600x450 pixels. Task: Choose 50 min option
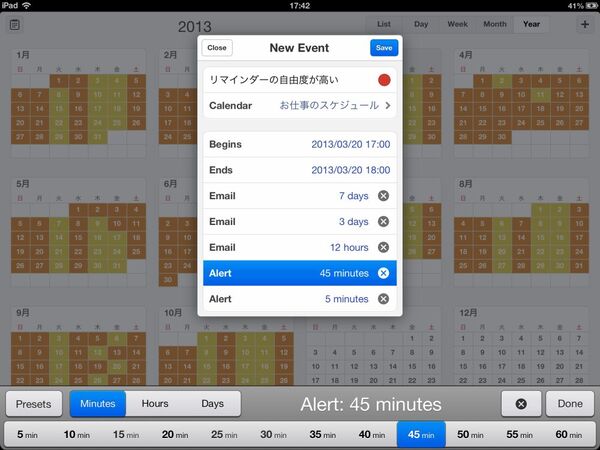(470, 435)
